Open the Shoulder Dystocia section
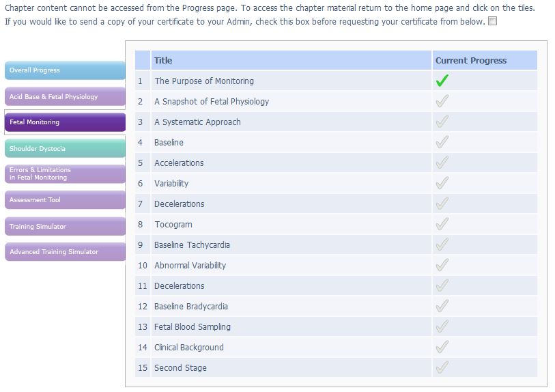The height and width of the screenshot is (392, 555). pos(65,148)
